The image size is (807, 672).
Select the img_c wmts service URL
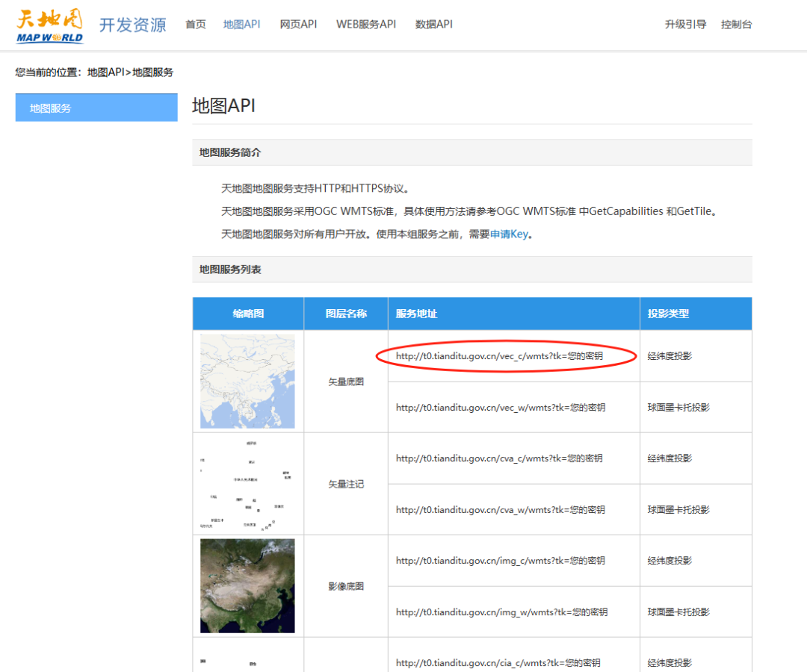pos(500,561)
